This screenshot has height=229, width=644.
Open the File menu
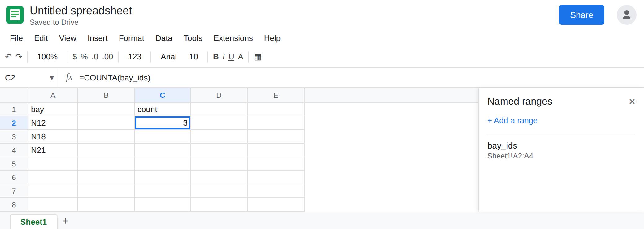click(16, 38)
